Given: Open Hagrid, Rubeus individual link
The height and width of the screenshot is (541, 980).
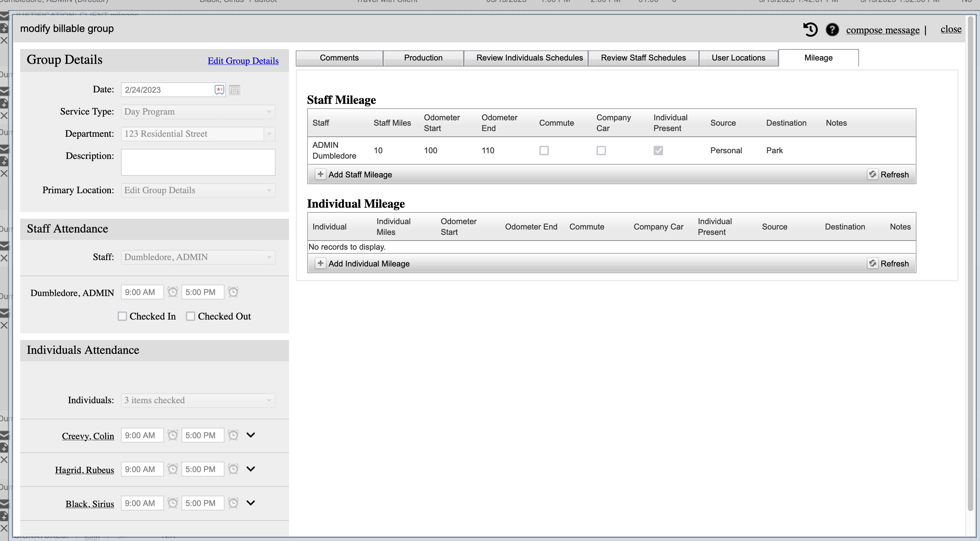Looking at the screenshot, I should click(x=84, y=470).
